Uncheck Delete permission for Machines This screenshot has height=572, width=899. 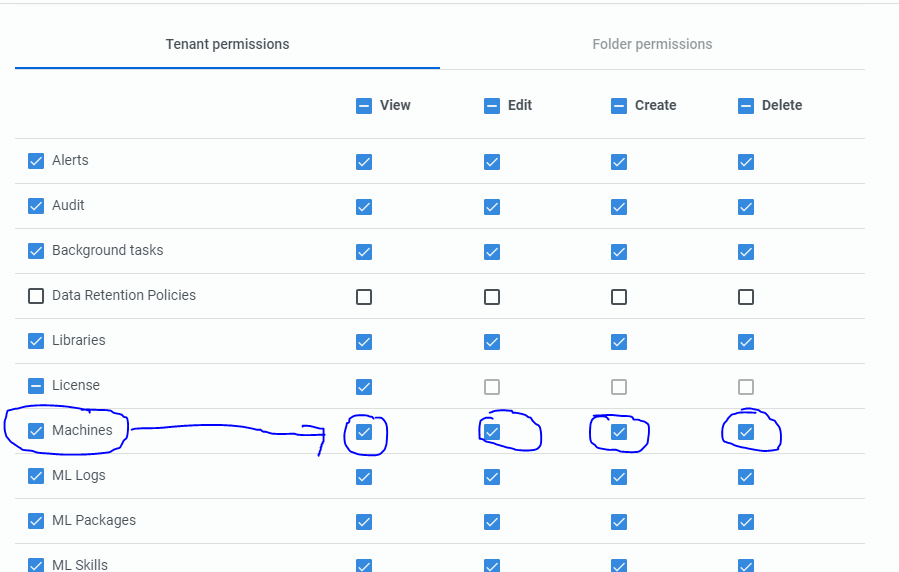click(x=746, y=432)
